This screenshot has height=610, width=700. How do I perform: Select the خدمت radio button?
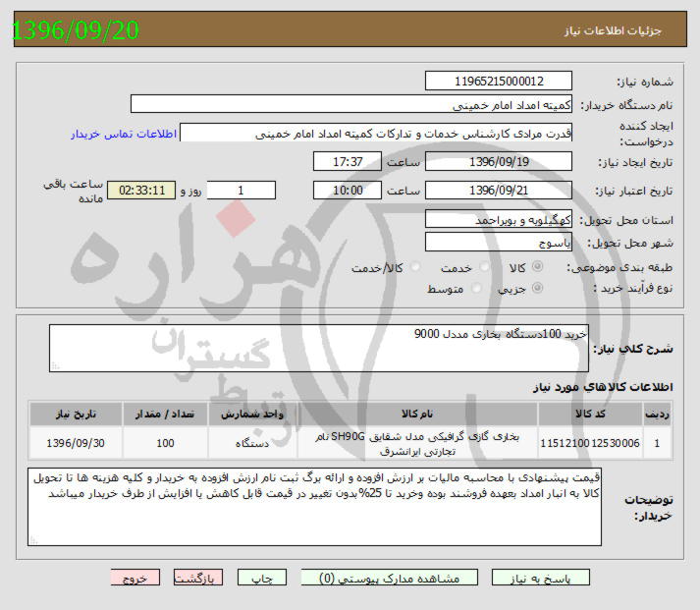(x=484, y=267)
